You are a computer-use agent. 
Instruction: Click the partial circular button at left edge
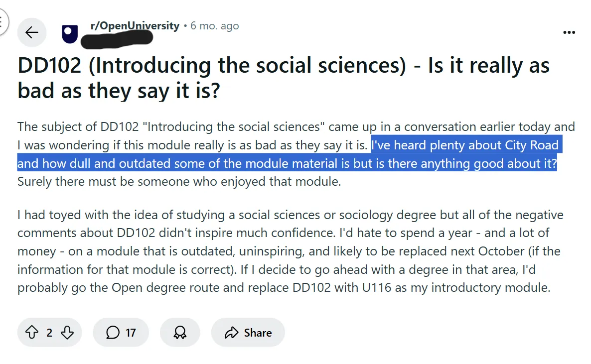[x=3, y=22]
